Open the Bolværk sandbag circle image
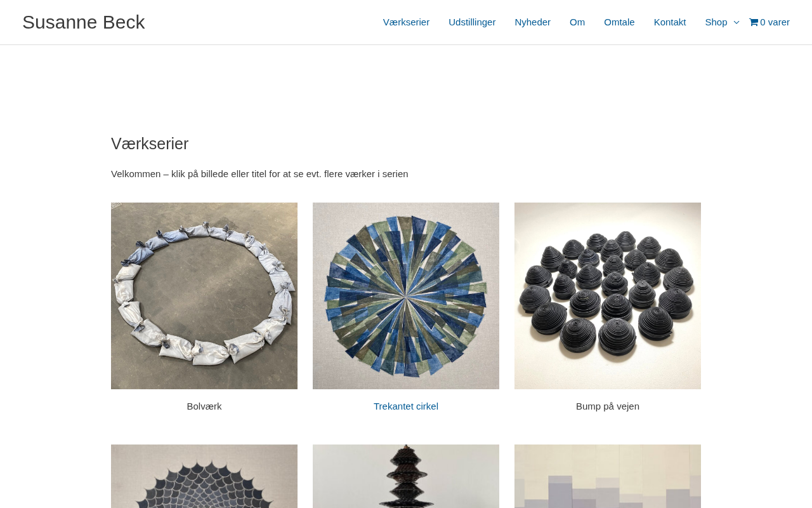 (204, 296)
